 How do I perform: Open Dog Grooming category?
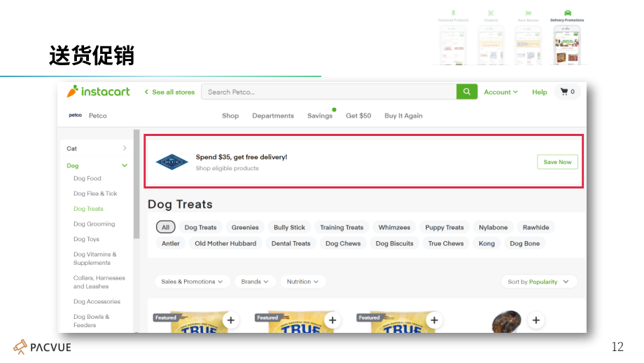[94, 224]
